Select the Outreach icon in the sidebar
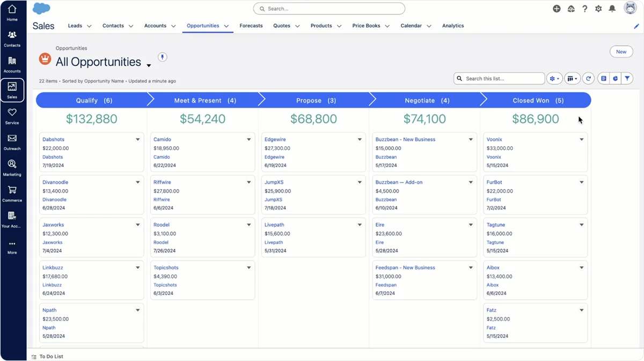Viewport: 644px width, 361px height. pyautogui.click(x=12, y=139)
